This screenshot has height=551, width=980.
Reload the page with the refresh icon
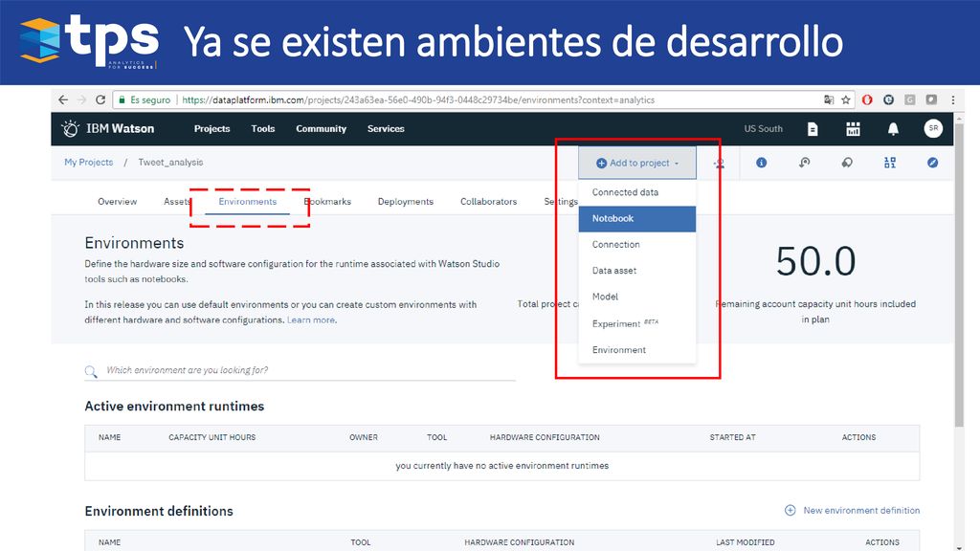click(x=100, y=99)
